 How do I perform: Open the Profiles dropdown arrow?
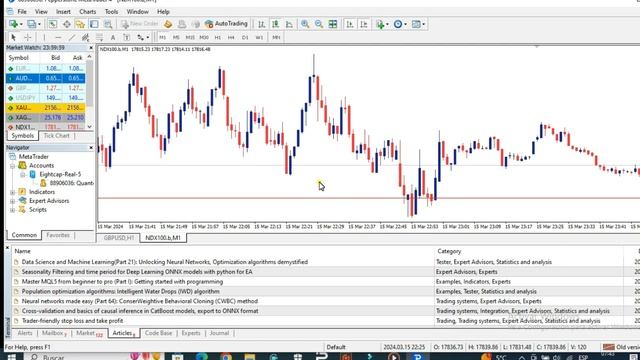39,24
